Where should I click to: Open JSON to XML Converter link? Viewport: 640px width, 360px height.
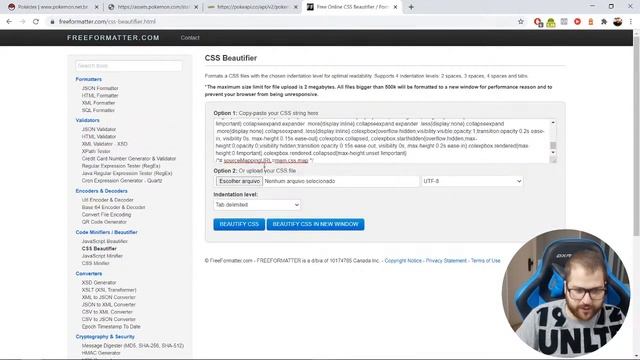(x=109, y=304)
